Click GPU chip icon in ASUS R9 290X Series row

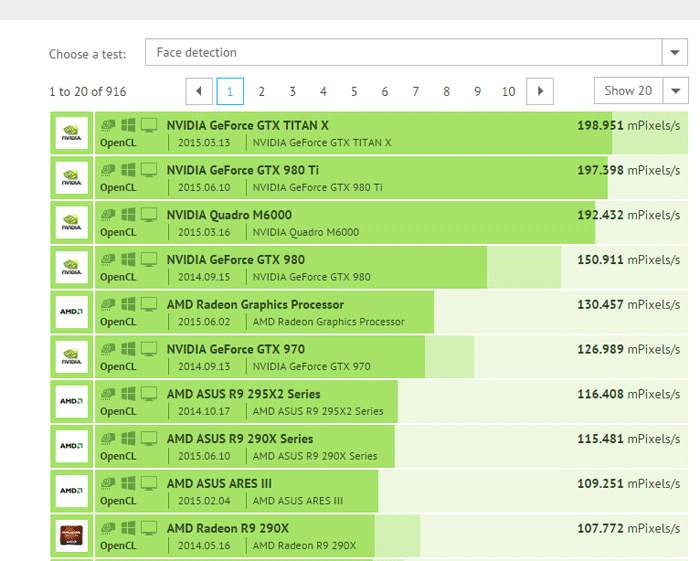[x=108, y=439]
